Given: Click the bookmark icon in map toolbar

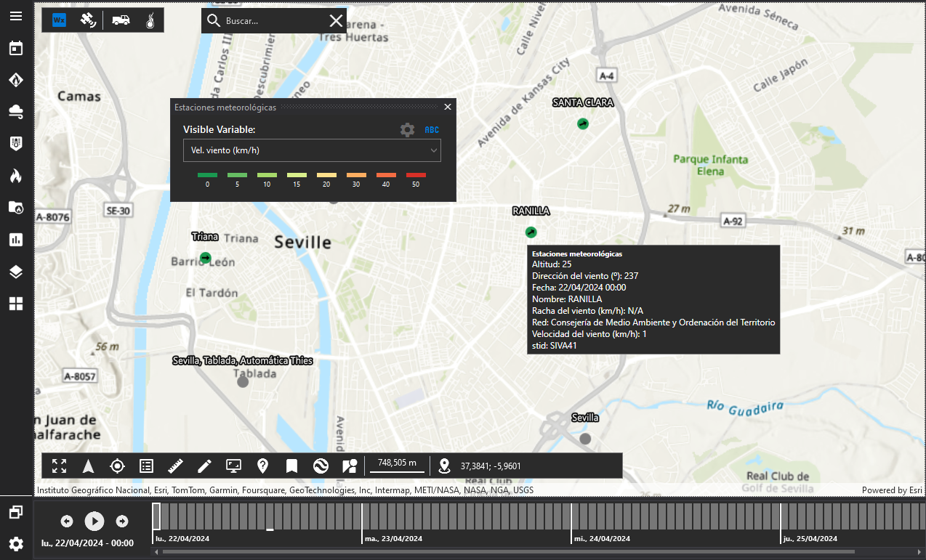Looking at the screenshot, I should pyautogui.click(x=291, y=466).
